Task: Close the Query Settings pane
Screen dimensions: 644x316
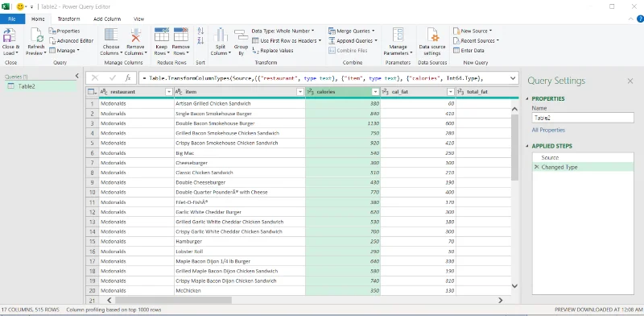Action: 630,81
